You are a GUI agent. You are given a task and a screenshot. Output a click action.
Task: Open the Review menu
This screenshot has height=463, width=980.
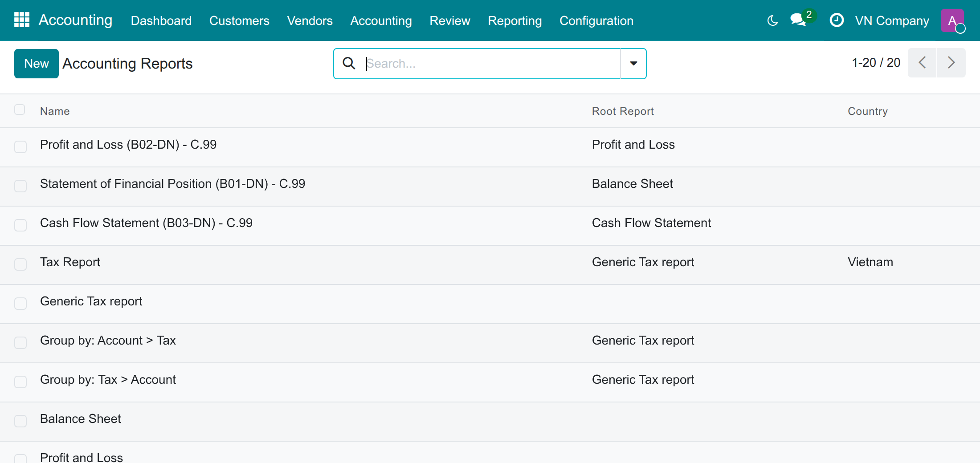click(x=449, y=20)
